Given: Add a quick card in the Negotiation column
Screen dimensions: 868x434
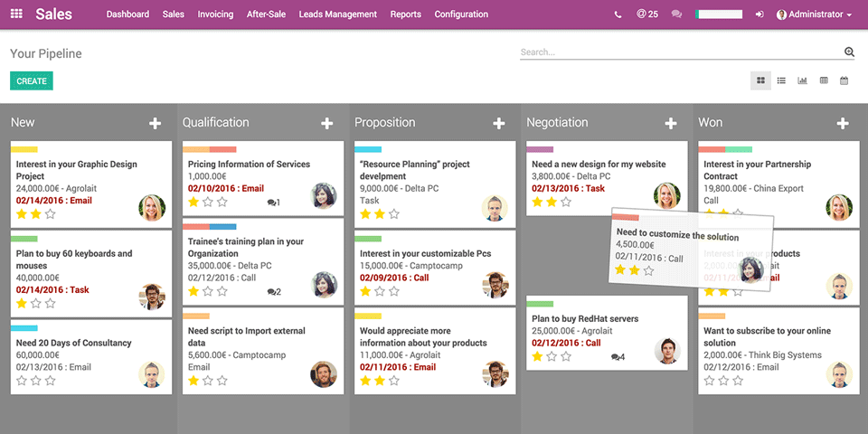Looking at the screenshot, I should click(670, 123).
